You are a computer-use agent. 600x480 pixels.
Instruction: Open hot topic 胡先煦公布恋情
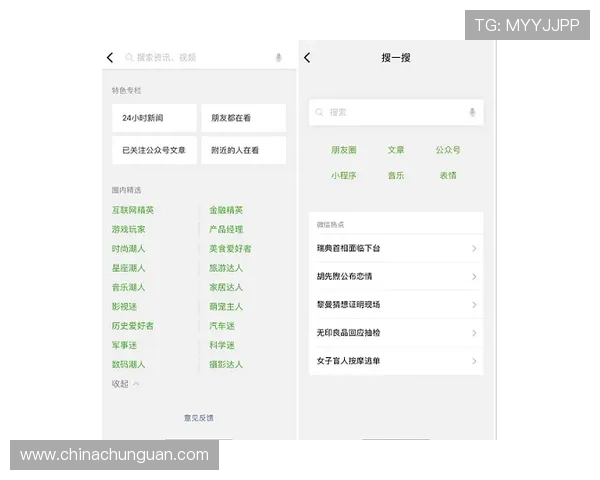[x=396, y=276]
